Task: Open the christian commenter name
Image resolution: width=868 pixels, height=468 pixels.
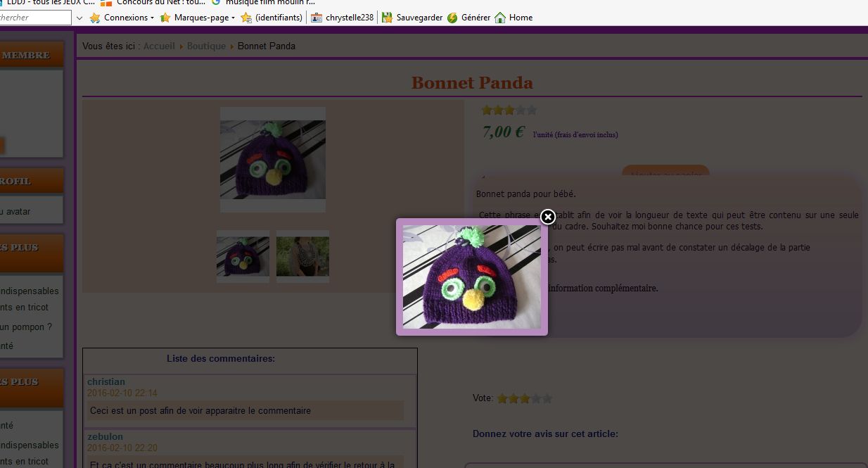Action: pyautogui.click(x=106, y=381)
